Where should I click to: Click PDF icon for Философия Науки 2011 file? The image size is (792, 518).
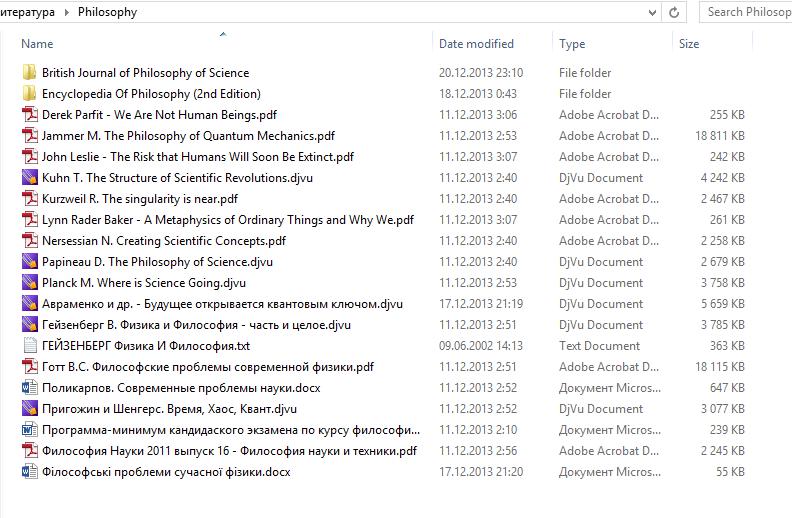30,451
